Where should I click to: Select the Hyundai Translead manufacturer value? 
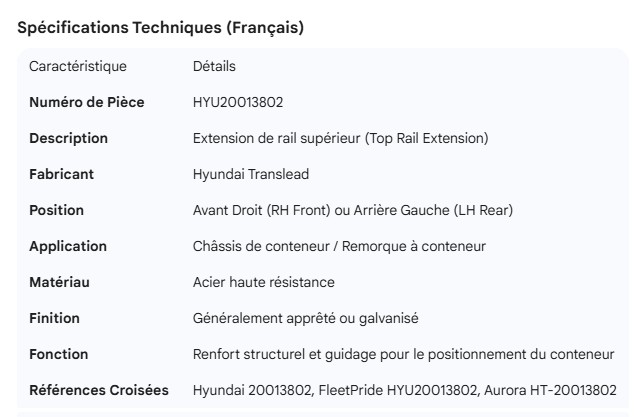pos(251,174)
